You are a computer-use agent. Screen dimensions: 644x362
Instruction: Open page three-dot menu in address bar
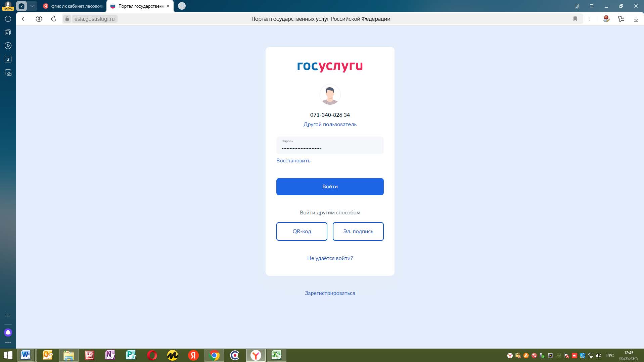[x=590, y=19]
